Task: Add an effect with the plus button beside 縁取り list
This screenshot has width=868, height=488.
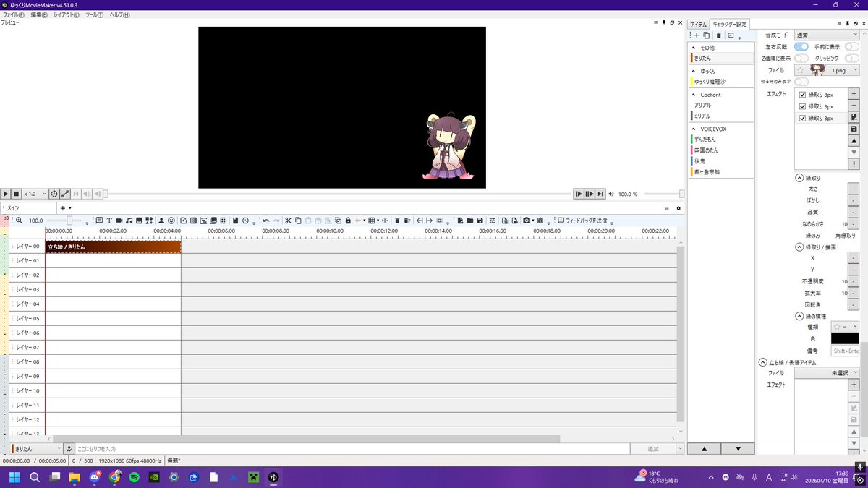Action: pos(854,94)
